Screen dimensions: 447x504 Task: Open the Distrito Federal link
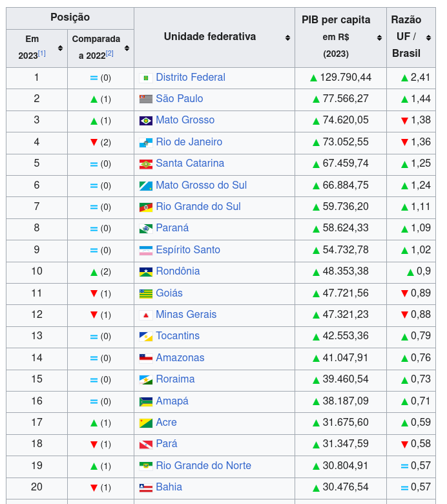coord(191,78)
